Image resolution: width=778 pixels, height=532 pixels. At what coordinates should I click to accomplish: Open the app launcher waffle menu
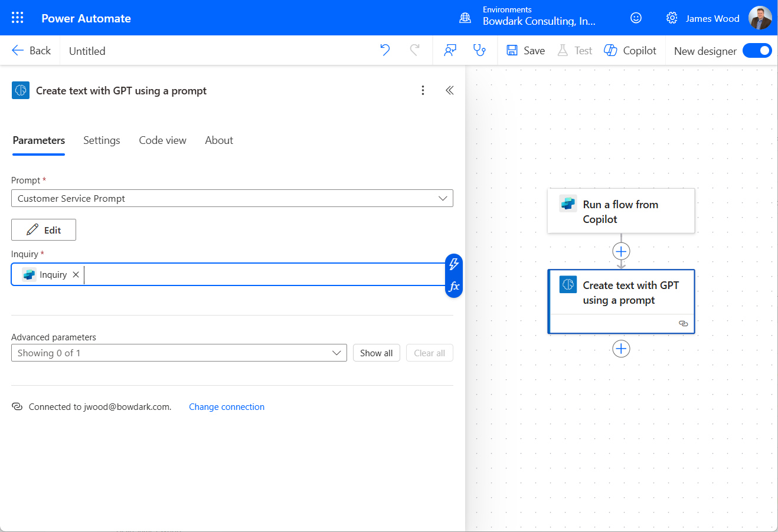[x=18, y=18]
